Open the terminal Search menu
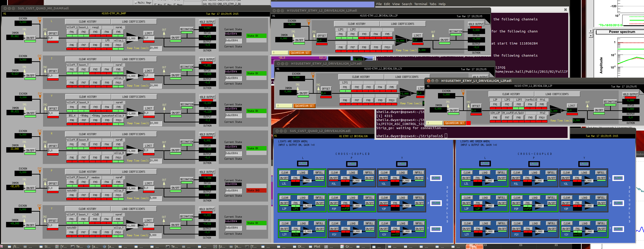The width and height of the screenshot is (644, 249). (x=407, y=4)
